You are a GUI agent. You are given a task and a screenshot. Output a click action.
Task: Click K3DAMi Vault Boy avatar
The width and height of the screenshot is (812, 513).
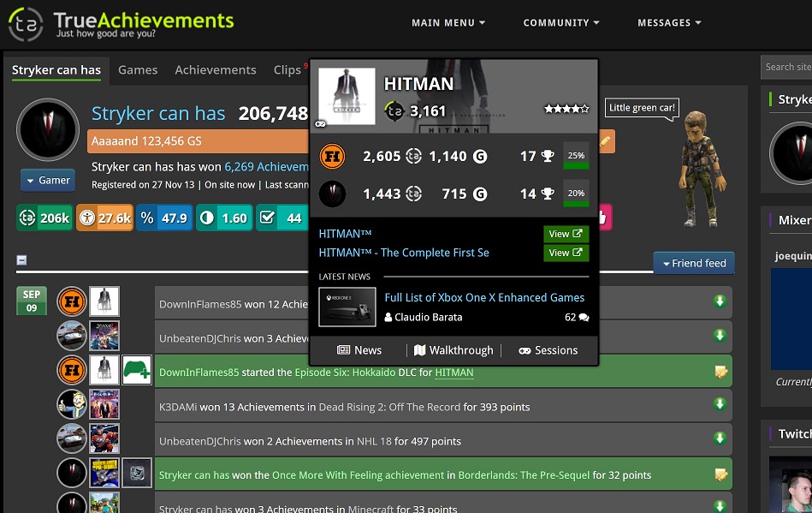pyautogui.click(x=72, y=404)
